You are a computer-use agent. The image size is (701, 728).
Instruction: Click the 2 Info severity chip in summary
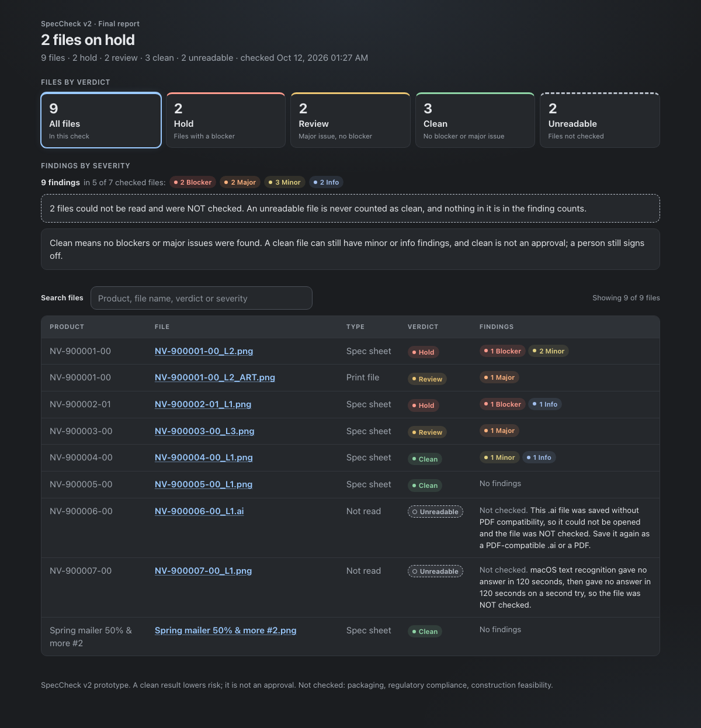(x=326, y=182)
